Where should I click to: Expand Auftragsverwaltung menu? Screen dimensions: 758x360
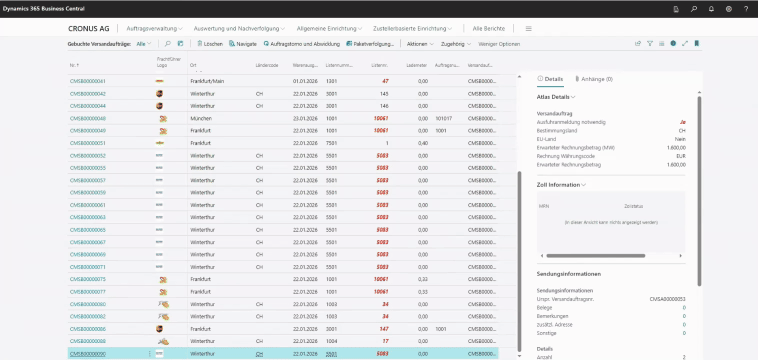tap(155, 29)
